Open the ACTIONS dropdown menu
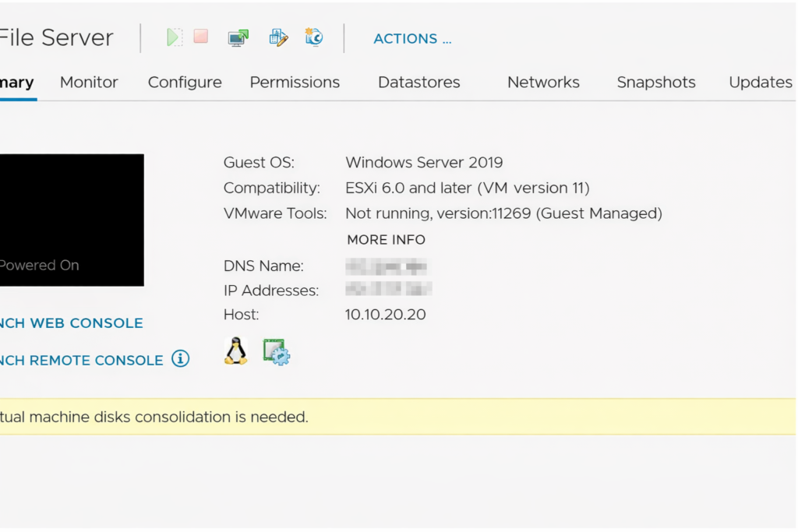This screenshot has width=798, height=532. click(x=412, y=39)
